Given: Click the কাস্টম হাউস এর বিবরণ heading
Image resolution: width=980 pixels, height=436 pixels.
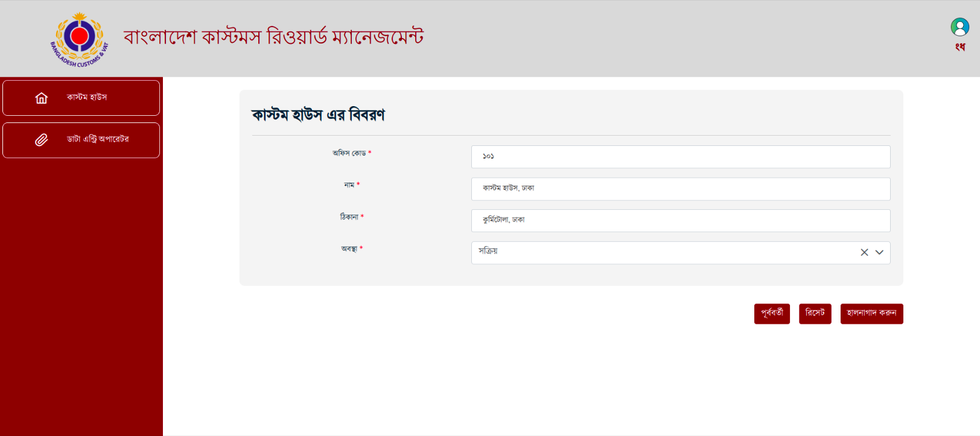Looking at the screenshot, I should click(318, 115).
